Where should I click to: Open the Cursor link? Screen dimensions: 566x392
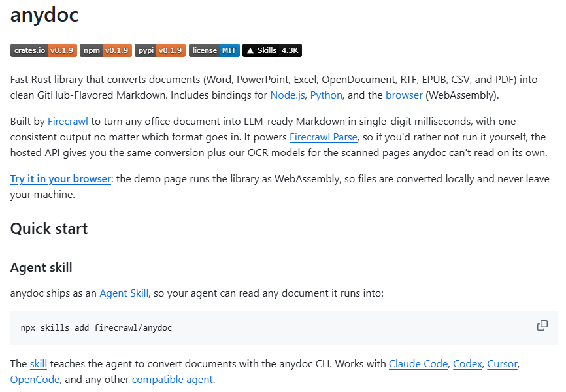(502, 364)
